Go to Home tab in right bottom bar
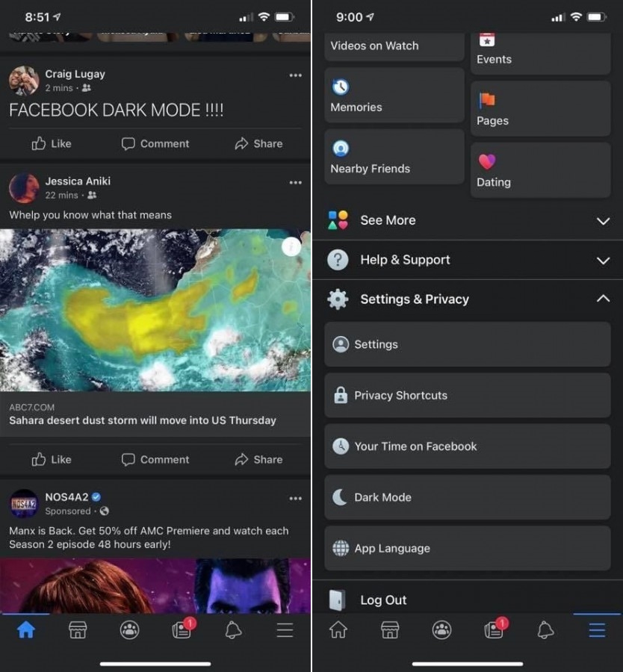623x672 pixels. [x=338, y=630]
